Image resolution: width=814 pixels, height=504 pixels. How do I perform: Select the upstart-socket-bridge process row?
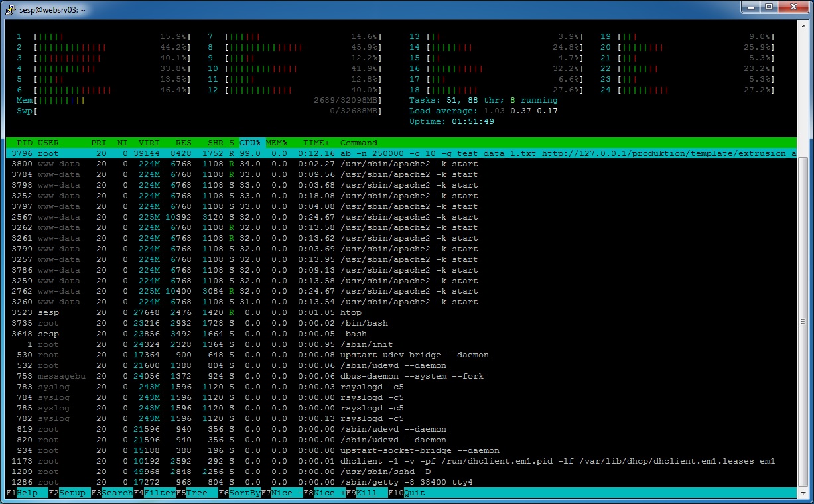401,450
